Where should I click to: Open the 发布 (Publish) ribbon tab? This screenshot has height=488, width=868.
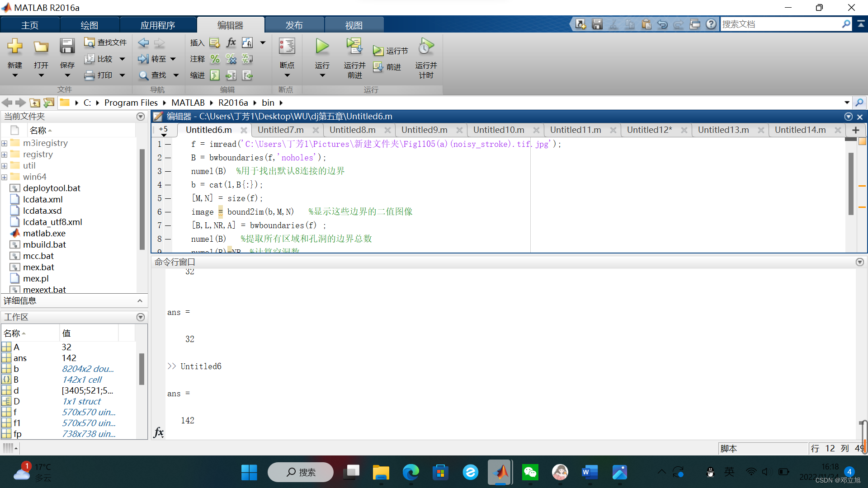pos(294,25)
